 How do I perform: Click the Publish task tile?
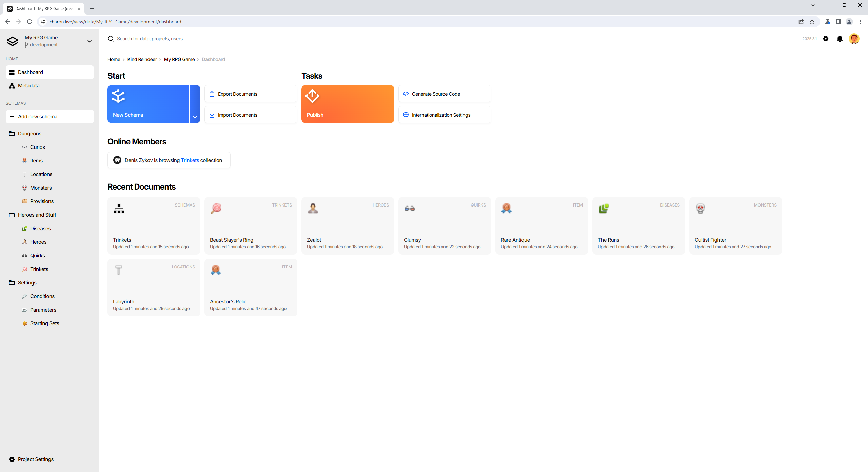[348, 104]
